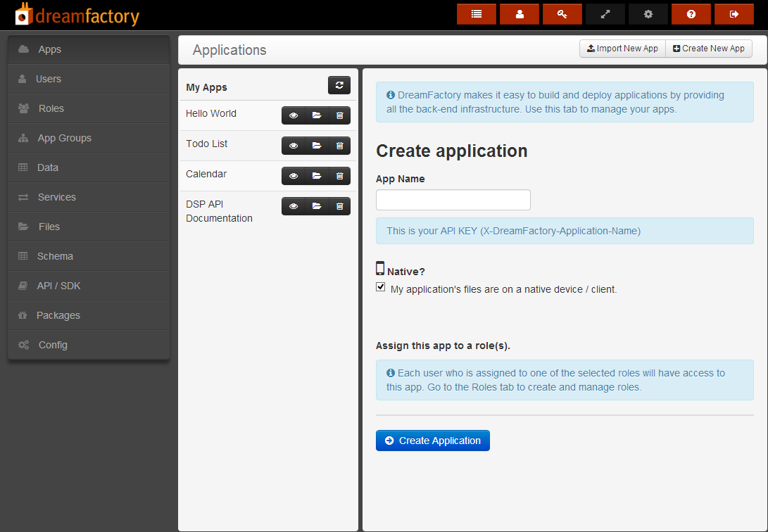Image resolution: width=768 pixels, height=532 pixels.
Task: Click the blue Create Application button
Action: pos(432,441)
